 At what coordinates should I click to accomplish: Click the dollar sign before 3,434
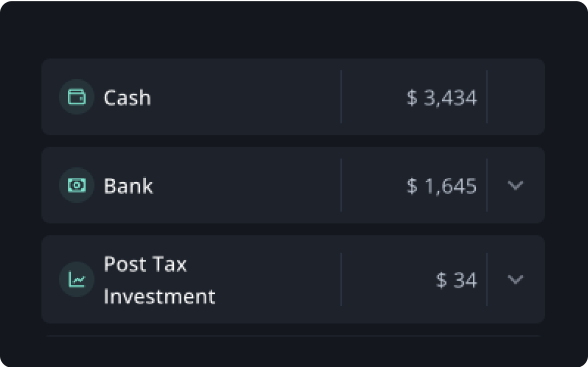coord(412,98)
